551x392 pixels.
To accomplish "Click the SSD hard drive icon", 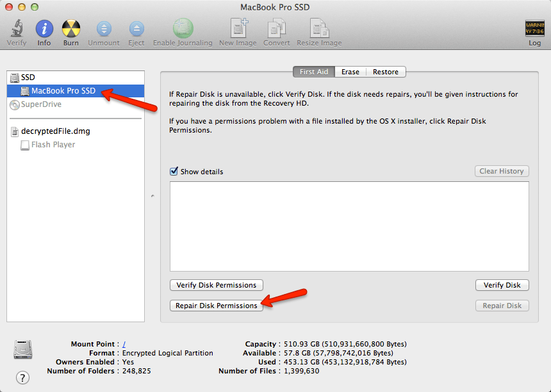I will pos(14,78).
